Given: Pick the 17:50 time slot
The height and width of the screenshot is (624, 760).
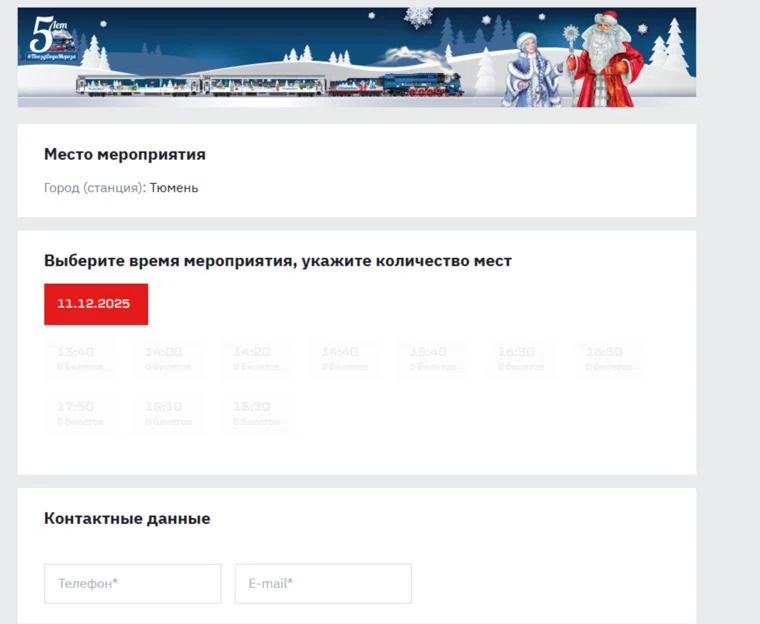Looking at the screenshot, I should (81, 414).
